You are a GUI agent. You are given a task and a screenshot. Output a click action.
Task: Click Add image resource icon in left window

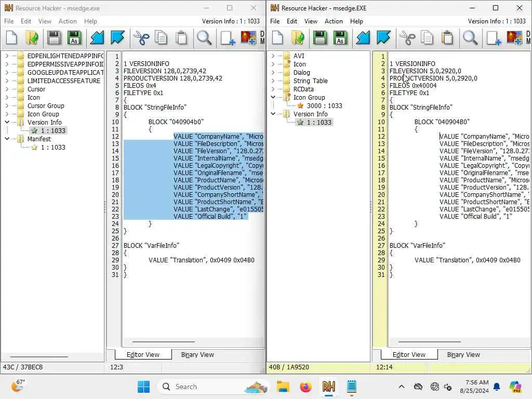click(248, 37)
